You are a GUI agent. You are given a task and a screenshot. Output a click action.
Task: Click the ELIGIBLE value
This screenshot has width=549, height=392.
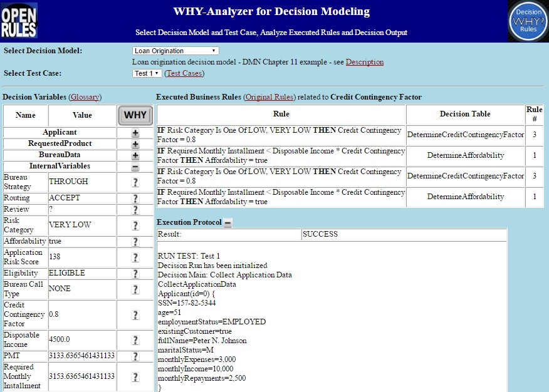coord(67,273)
